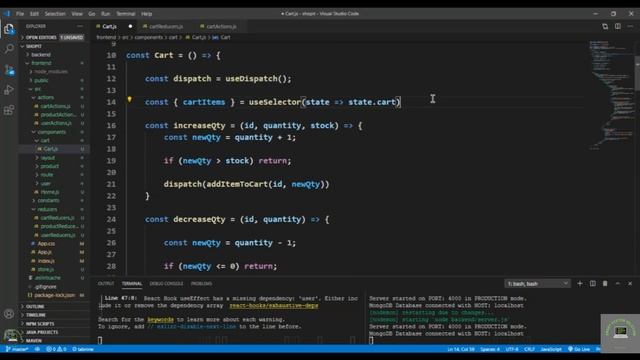Change language mode JavaScript in status bar
The height and width of the screenshot is (360, 640).
(551, 349)
